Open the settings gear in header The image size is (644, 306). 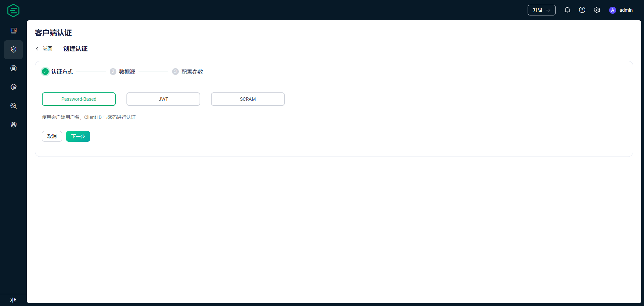pos(597,10)
